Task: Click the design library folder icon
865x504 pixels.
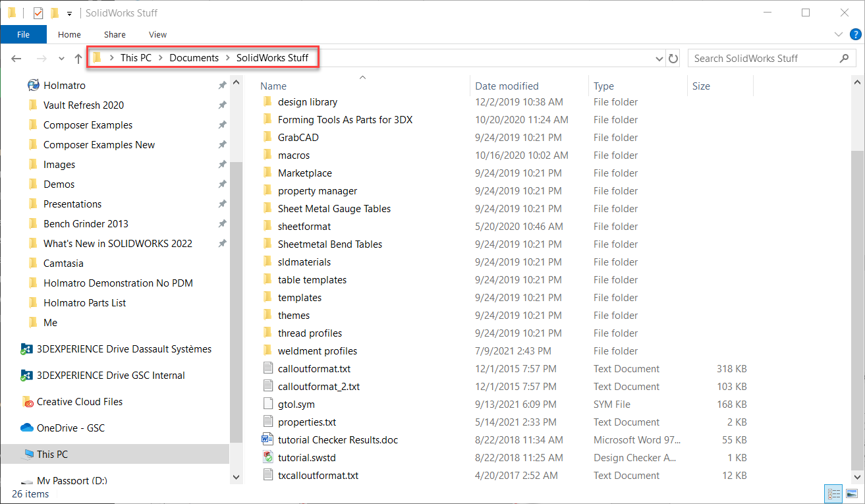Action: point(267,101)
